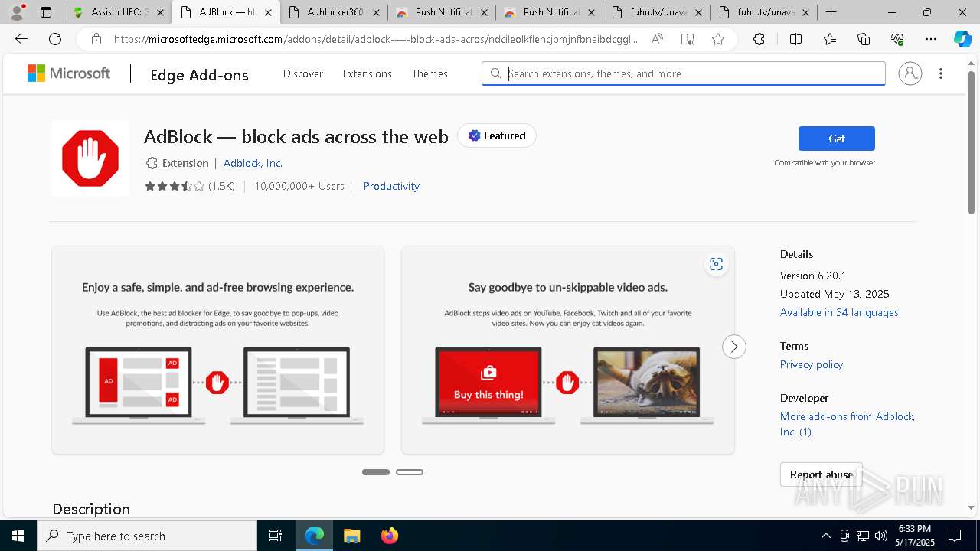
Task: Open the Extensions menu
Action: [367, 73]
